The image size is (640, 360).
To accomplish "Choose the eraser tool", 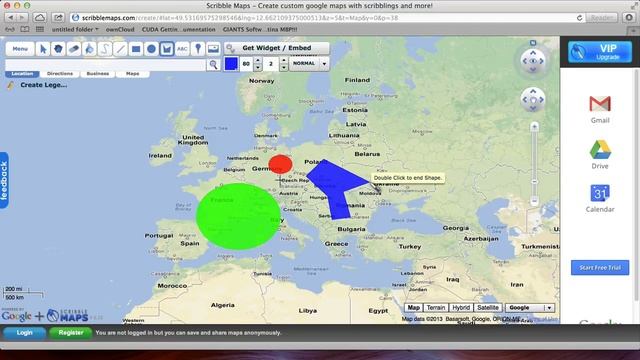I will (x=73, y=49).
